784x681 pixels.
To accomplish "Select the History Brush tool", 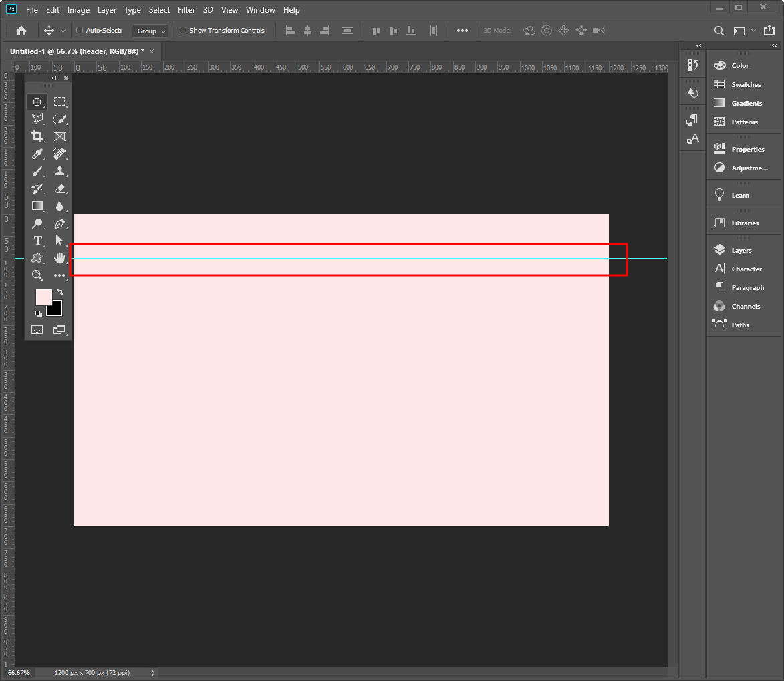I will coord(37,188).
